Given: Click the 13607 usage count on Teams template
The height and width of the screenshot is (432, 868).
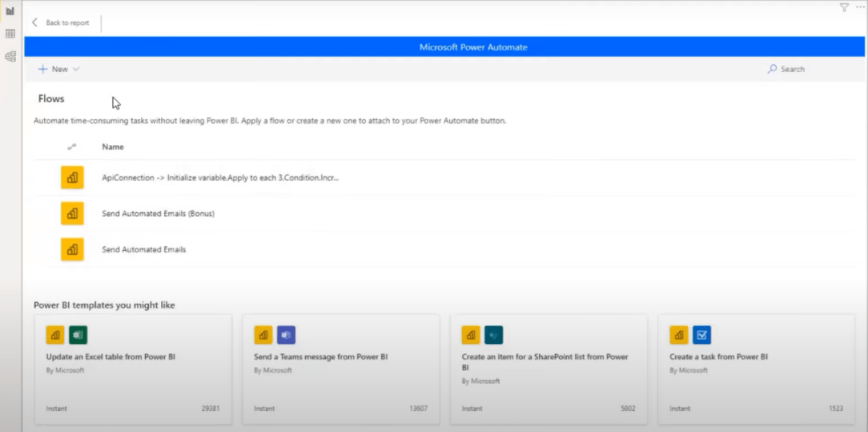Looking at the screenshot, I should point(418,409).
